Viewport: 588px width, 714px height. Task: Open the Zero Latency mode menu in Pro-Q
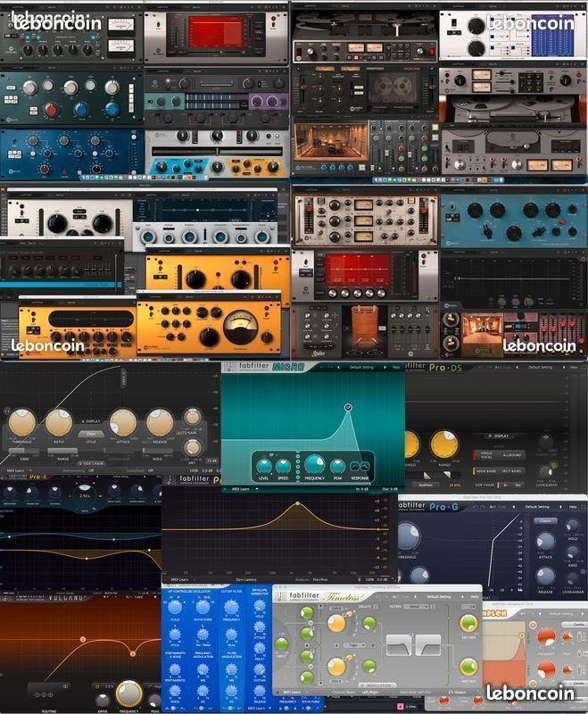[246, 579]
